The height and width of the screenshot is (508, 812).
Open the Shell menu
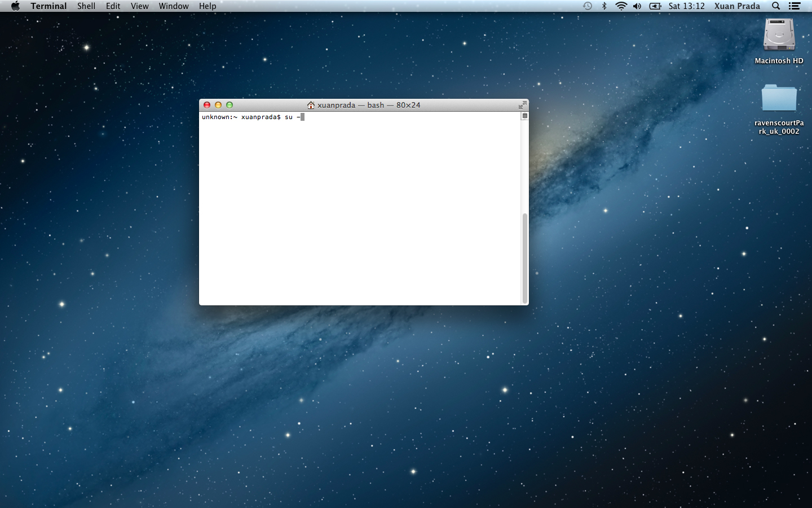86,6
